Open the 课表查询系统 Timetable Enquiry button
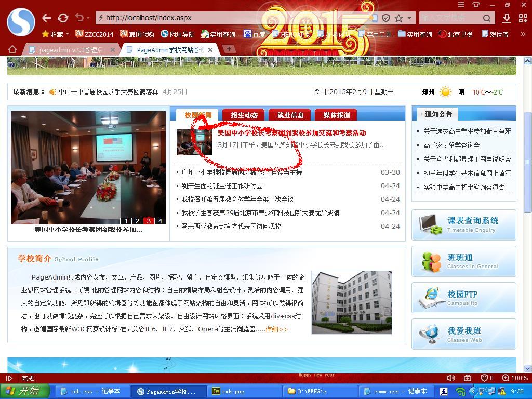The image size is (532, 399). coord(463,224)
